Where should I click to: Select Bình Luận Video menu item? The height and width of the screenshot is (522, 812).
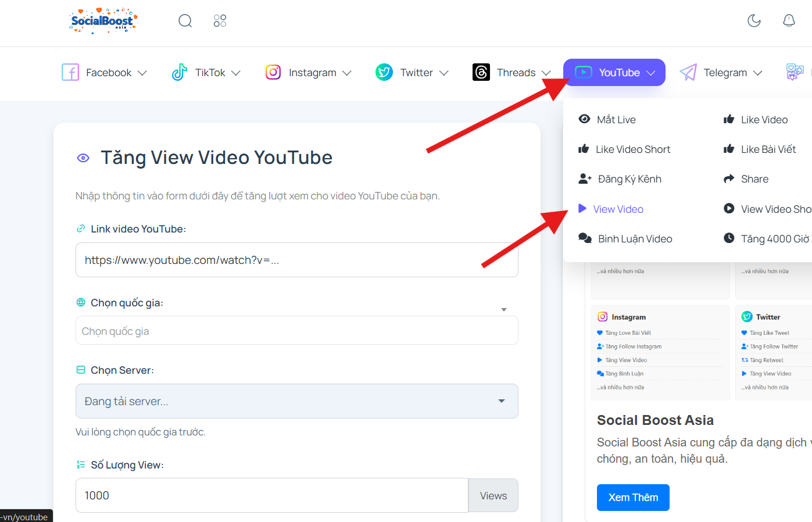coord(625,239)
